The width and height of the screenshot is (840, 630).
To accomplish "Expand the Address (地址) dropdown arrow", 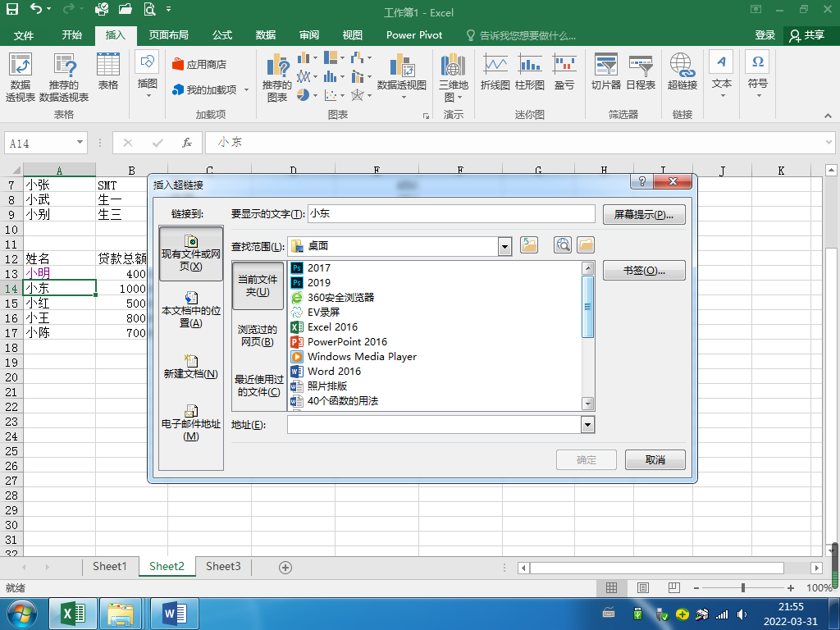I will click(x=587, y=425).
